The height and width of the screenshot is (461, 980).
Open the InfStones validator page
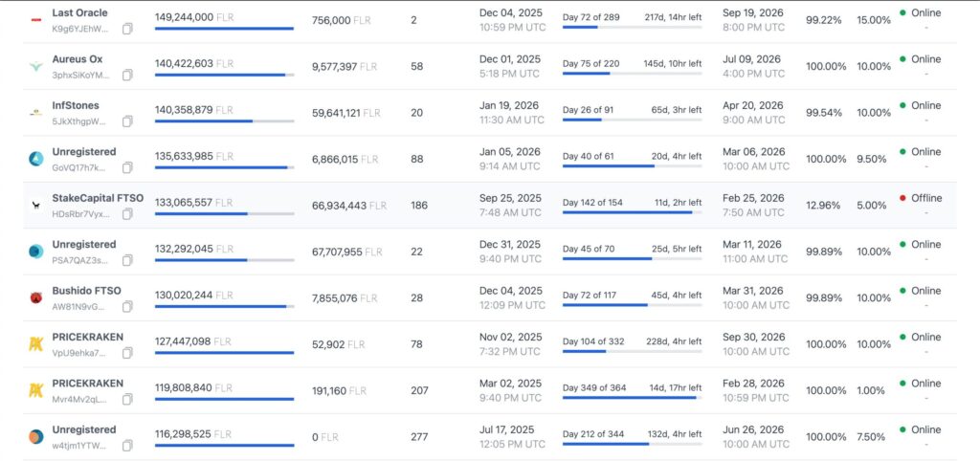click(76, 105)
